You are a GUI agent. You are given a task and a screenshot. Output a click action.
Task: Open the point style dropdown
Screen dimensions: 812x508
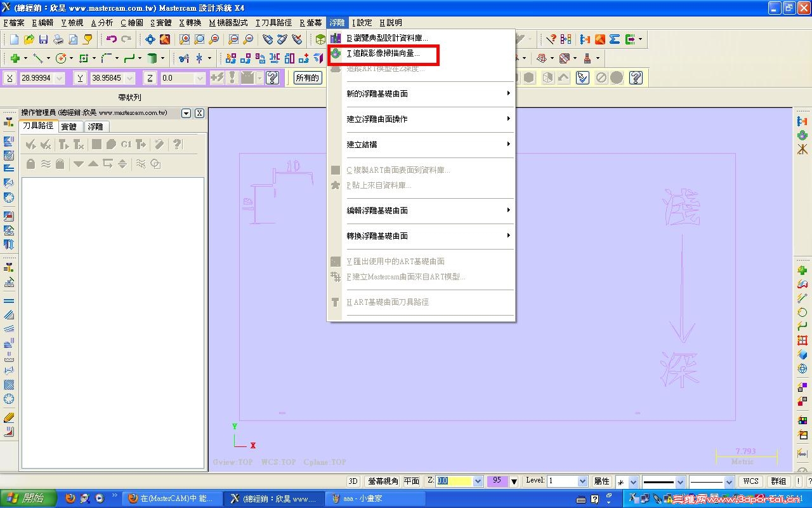point(634,481)
